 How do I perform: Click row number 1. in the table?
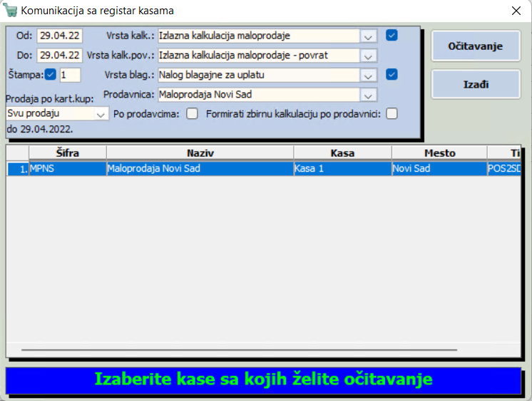18,169
